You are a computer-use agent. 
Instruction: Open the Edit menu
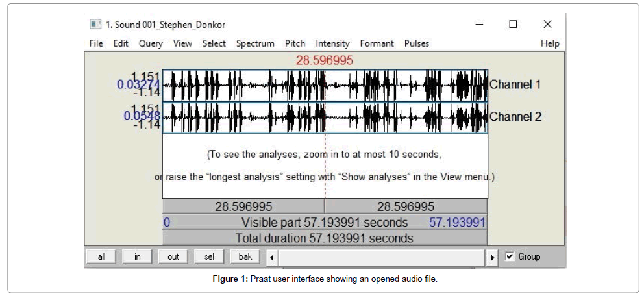tap(121, 43)
